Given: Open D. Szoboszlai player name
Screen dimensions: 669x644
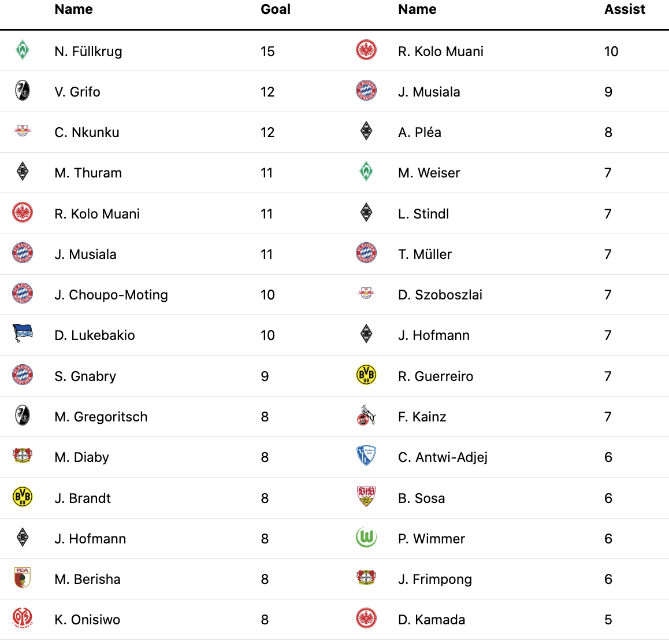Looking at the screenshot, I should 440,295.
